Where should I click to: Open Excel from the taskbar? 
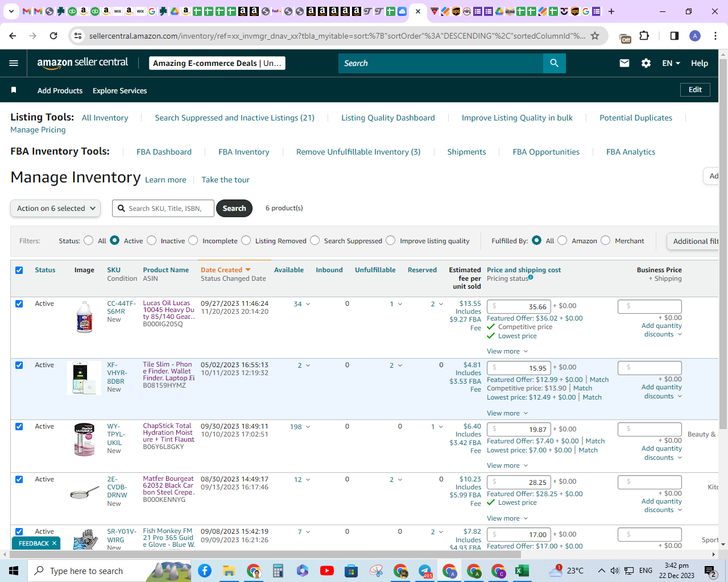[522, 571]
